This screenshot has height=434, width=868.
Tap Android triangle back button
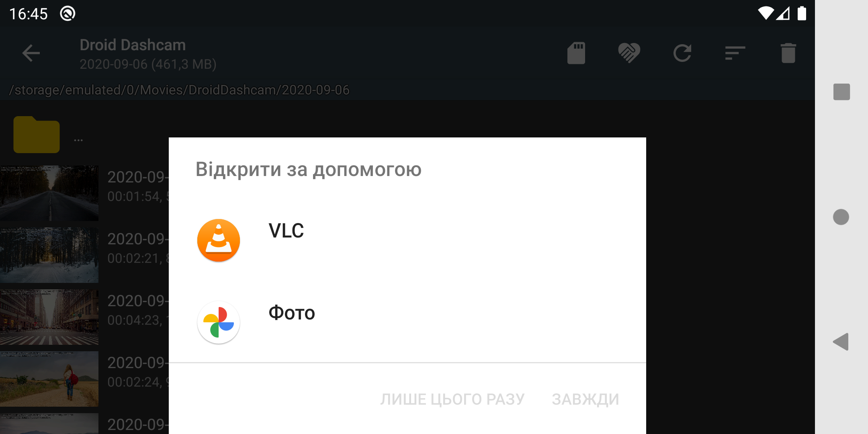841,342
